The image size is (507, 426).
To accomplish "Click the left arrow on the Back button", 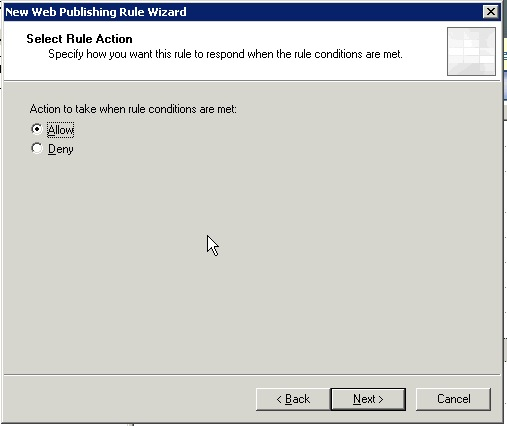I will coord(279,399).
